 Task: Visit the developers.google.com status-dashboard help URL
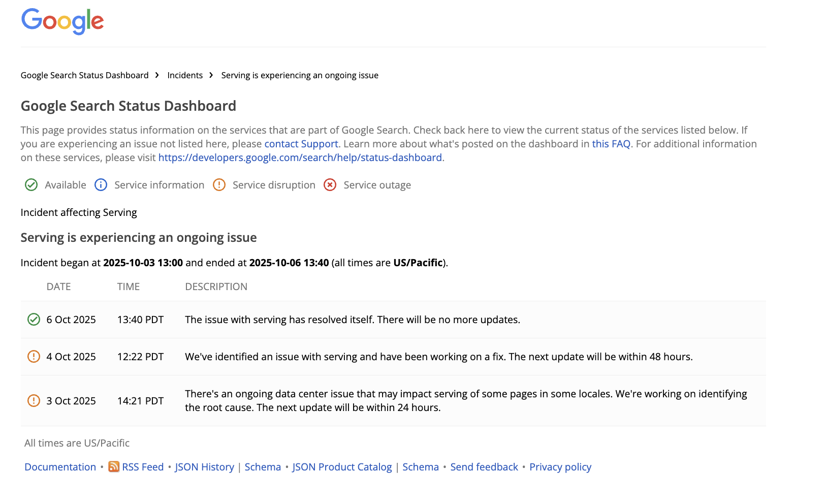pos(300,157)
